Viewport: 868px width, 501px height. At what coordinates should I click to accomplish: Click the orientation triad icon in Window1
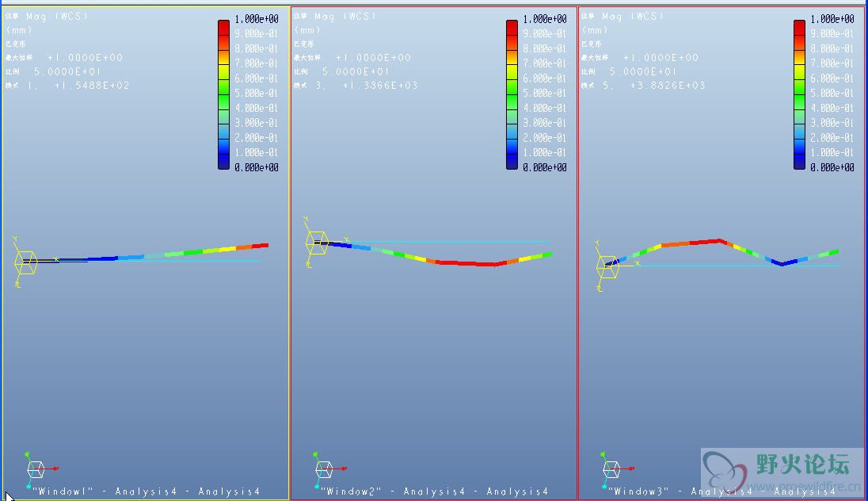40,469
